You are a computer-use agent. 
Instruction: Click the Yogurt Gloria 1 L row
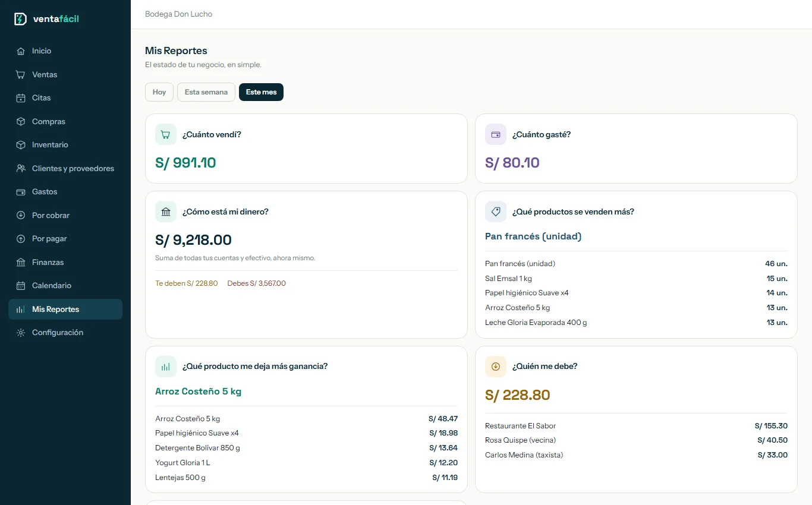306,463
